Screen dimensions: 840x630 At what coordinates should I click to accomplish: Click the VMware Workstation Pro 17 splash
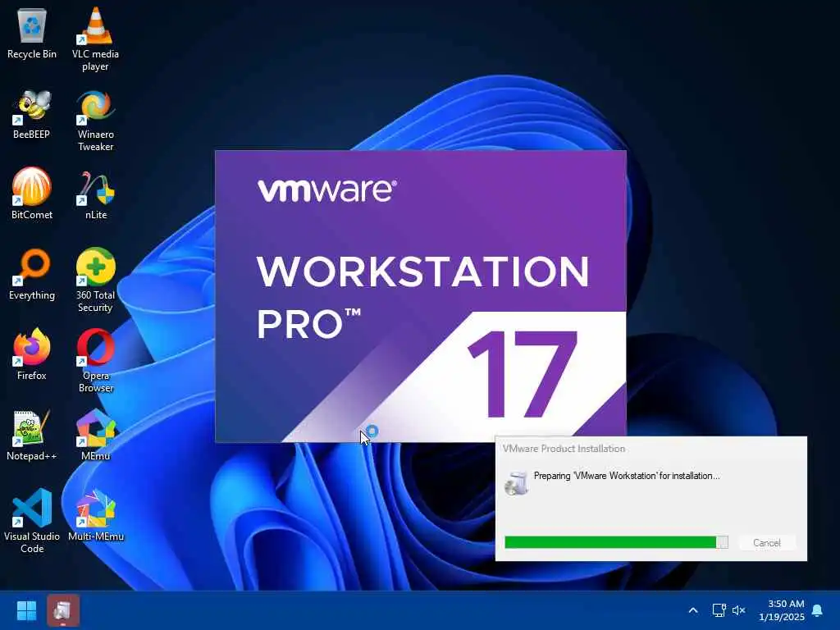pyautogui.click(x=421, y=296)
